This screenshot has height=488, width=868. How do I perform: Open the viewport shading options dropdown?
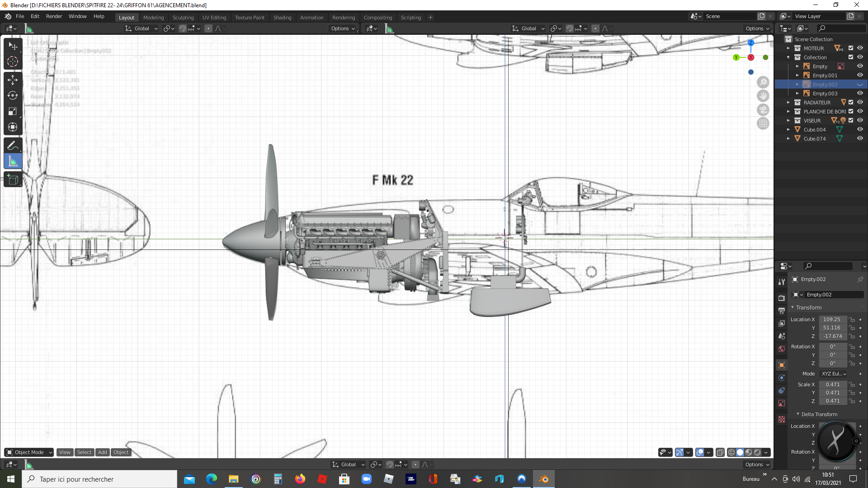coord(766,452)
